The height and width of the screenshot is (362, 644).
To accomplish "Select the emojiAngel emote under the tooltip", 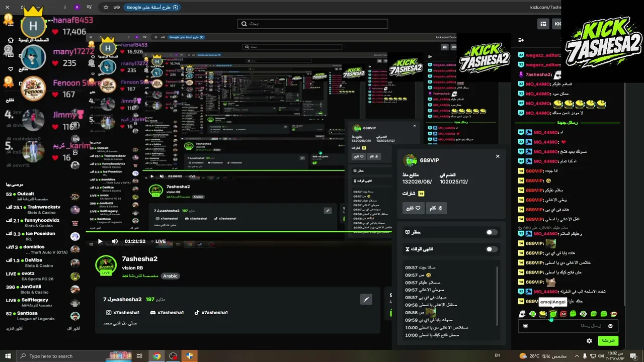I will point(553,314).
